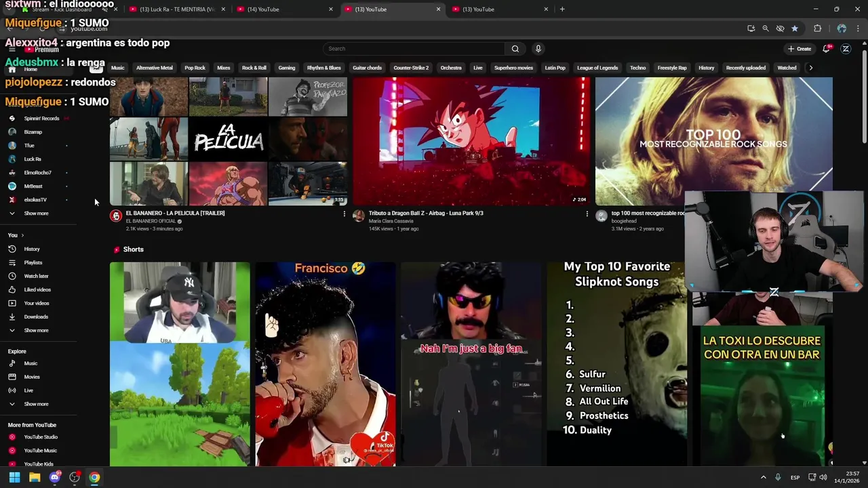This screenshot has height=488, width=868.
Task: Open EL BANANERO OFICIAL channel link
Action: pyautogui.click(x=151, y=222)
